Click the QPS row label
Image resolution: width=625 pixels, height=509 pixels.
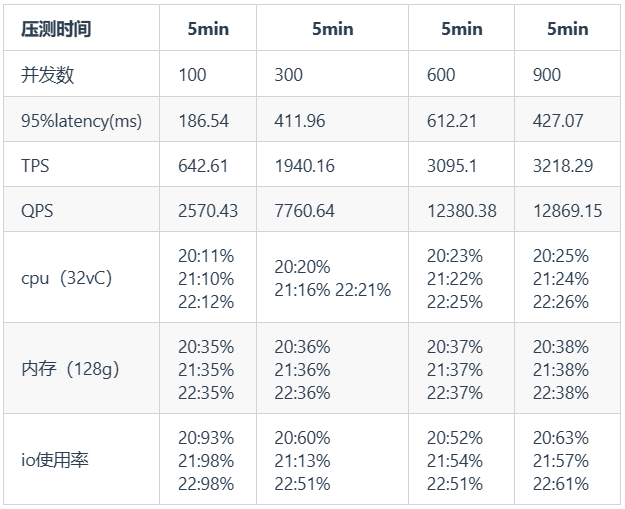pyautogui.click(x=36, y=212)
